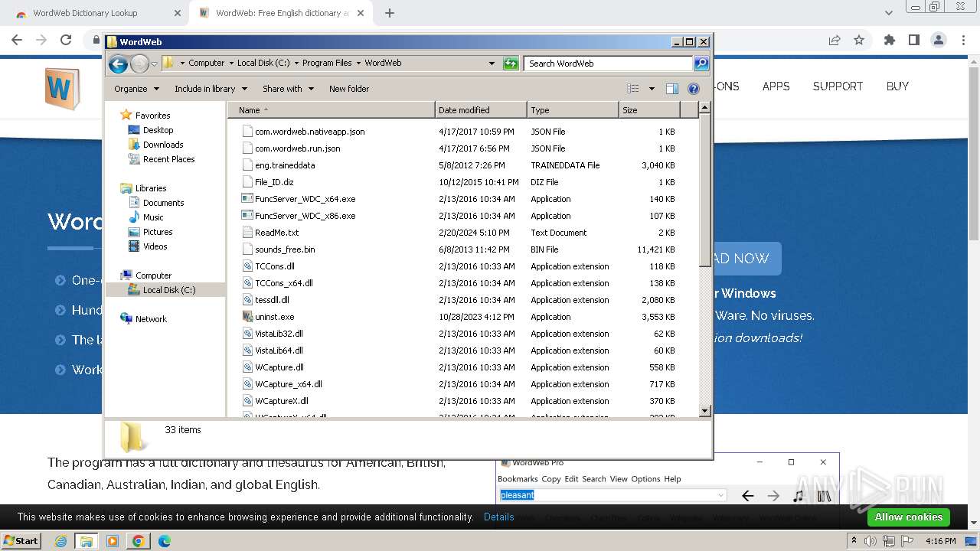Open Chrome profile avatar icon
Viewport: 980px width, 551px height.
point(939,40)
